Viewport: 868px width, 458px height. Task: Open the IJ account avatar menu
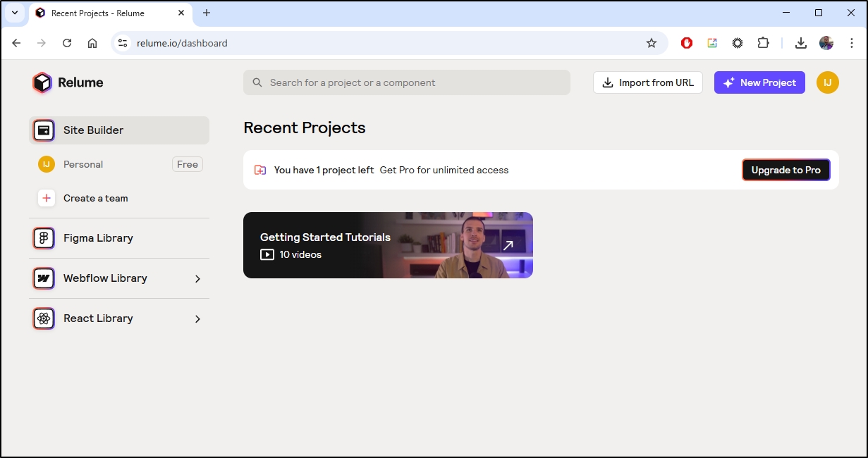coord(828,82)
